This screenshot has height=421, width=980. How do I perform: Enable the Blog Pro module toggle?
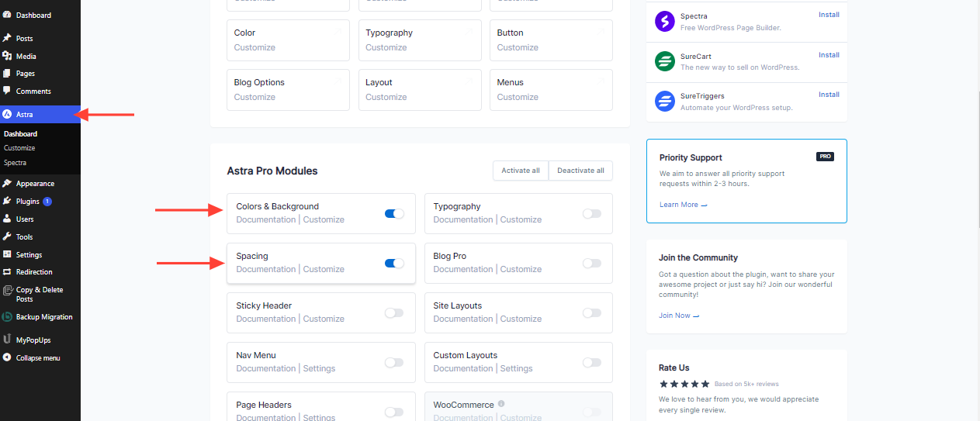591,263
